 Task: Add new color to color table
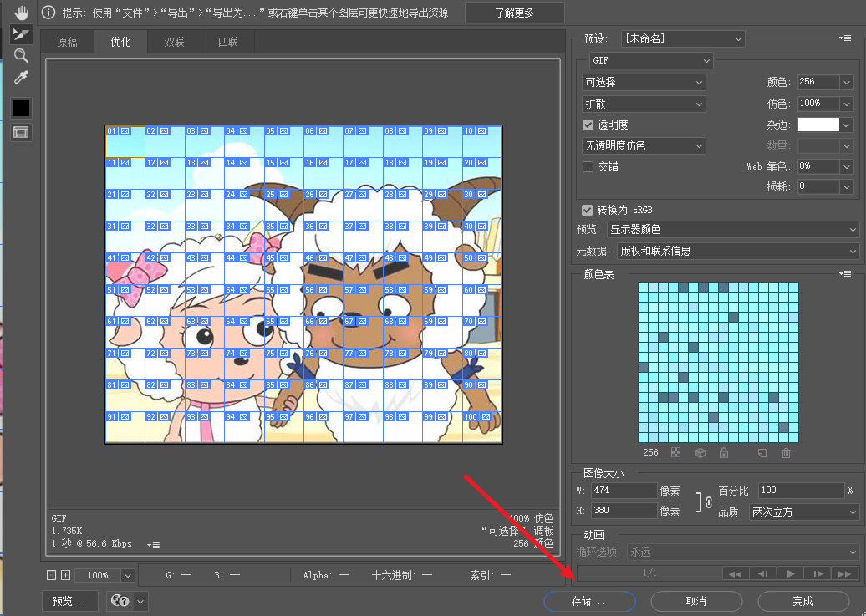click(762, 452)
